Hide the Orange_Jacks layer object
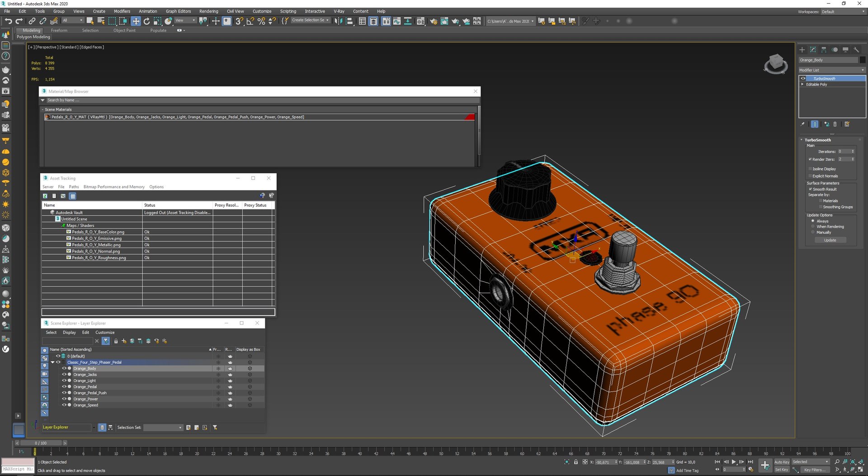 pyautogui.click(x=64, y=375)
